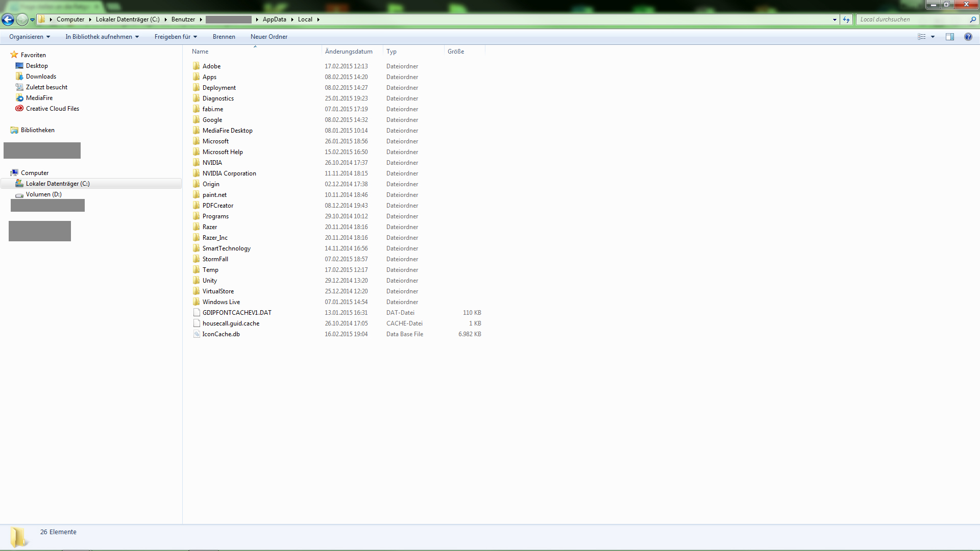Select the paint.net folder icon

click(x=197, y=195)
